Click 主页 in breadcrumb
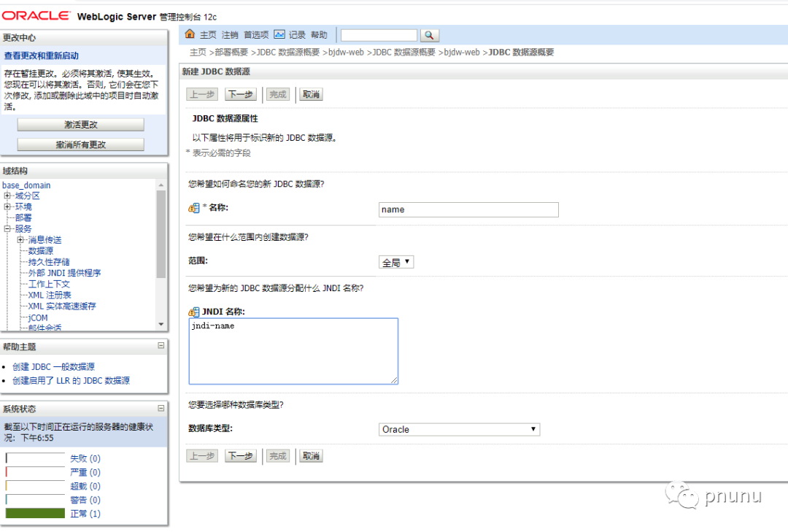 [198, 53]
